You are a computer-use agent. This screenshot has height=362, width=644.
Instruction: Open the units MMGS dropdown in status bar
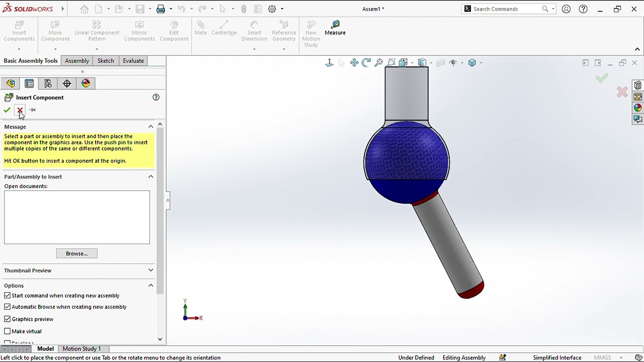click(x=621, y=357)
